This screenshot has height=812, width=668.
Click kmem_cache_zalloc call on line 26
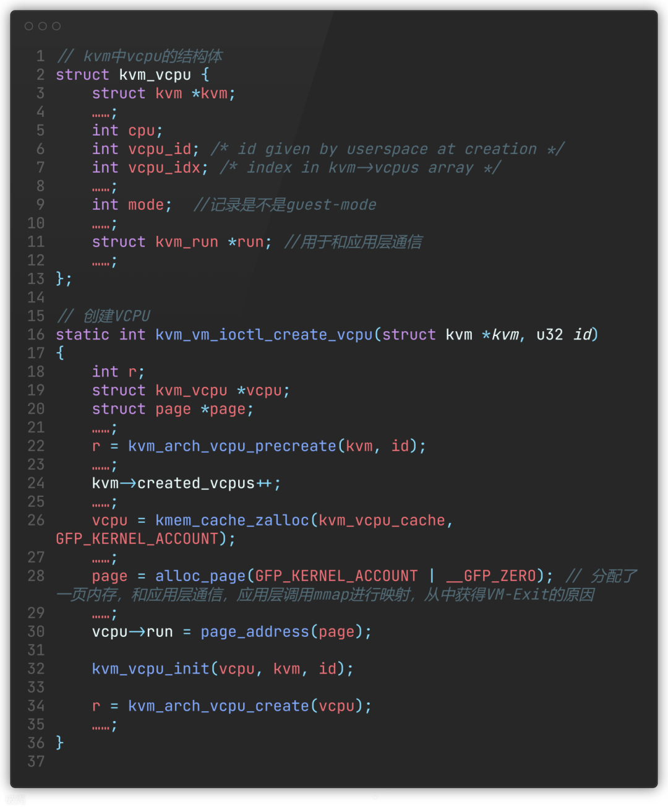pyautogui.click(x=304, y=520)
